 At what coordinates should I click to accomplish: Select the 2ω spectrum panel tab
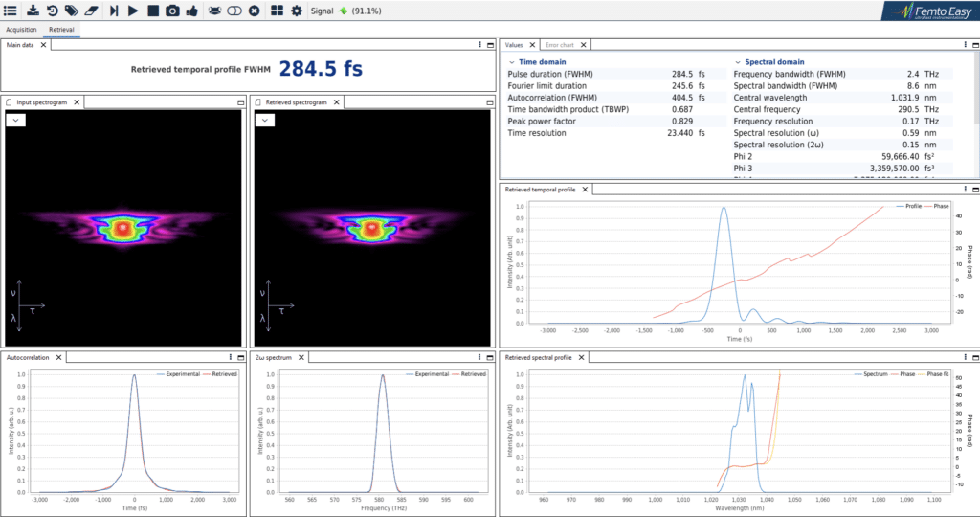tap(274, 357)
